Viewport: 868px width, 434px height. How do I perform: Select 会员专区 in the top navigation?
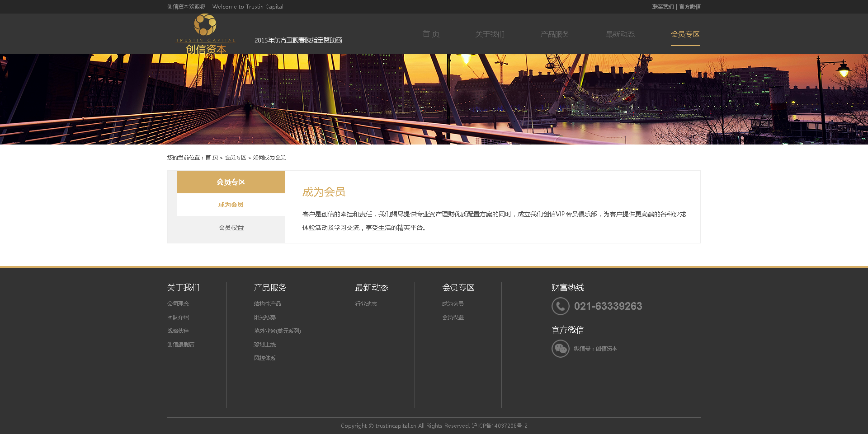point(685,34)
